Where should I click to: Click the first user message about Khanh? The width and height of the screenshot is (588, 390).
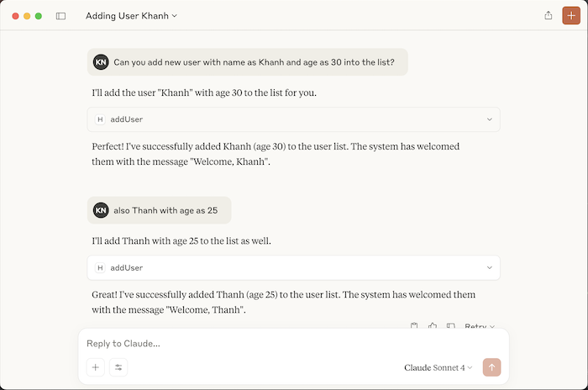(x=255, y=62)
